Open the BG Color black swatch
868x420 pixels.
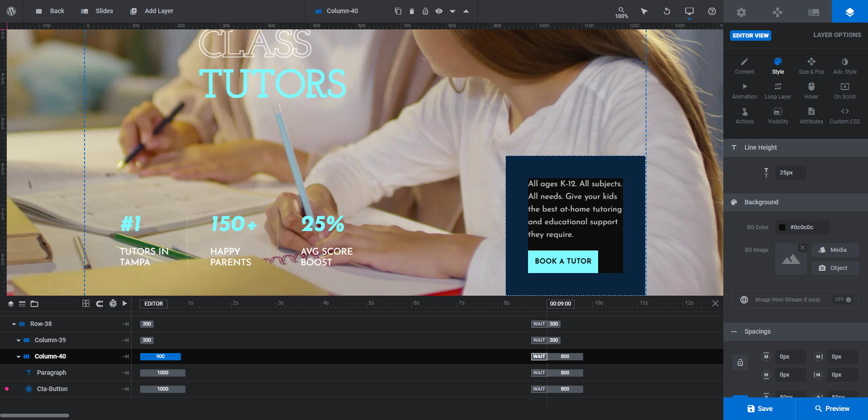point(782,227)
